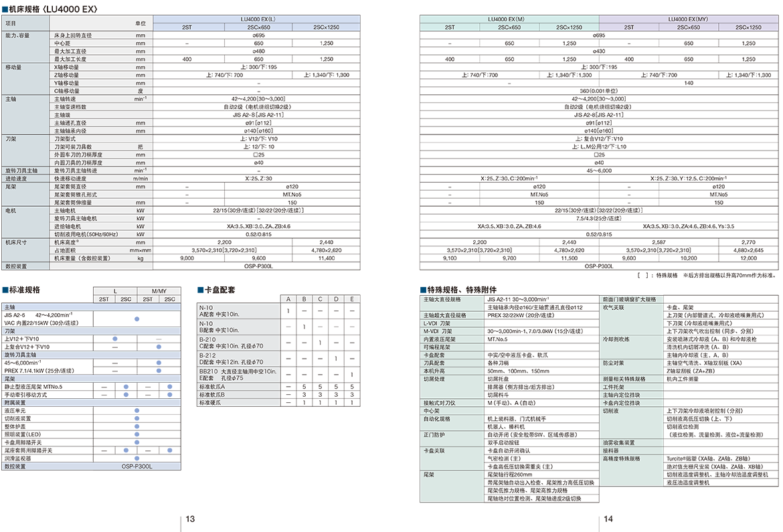Click the blue rounded label above 主轴大直径规格
The height and width of the screenshot is (532, 783).
(x=407, y=286)
